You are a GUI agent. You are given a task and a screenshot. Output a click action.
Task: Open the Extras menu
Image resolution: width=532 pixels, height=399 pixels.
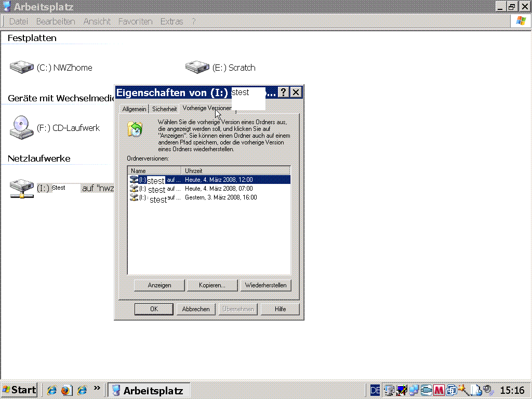tap(171, 21)
